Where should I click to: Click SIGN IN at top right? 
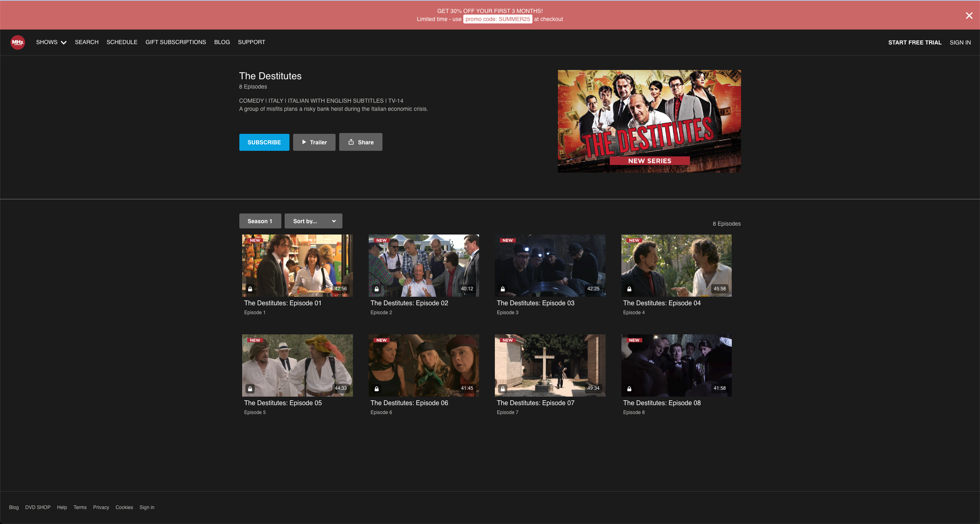click(x=960, y=42)
